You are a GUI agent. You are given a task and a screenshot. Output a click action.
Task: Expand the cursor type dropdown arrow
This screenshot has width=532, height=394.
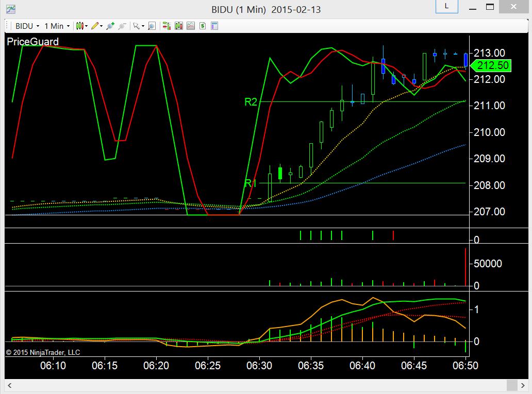[x=143, y=26]
